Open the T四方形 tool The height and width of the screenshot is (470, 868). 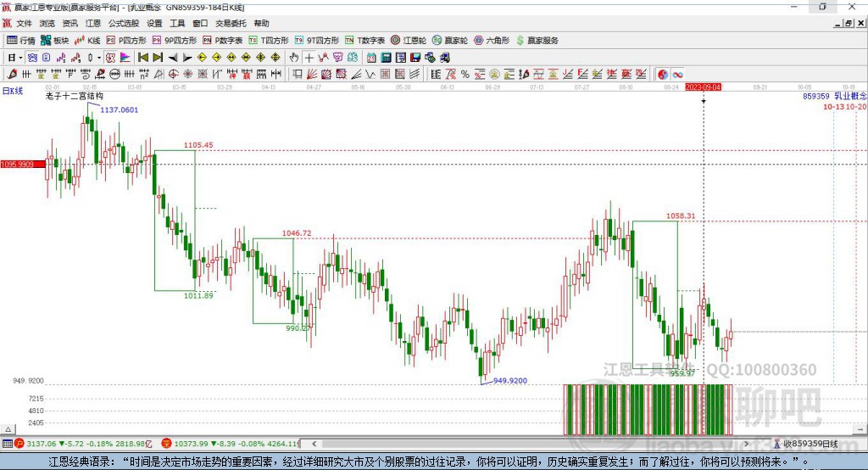[x=269, y=41]
